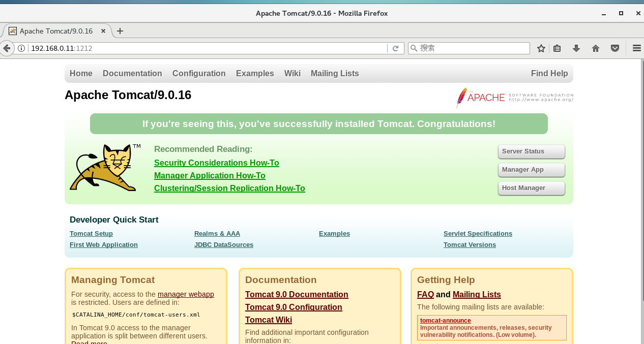Open the tomcat-announce mailing list link
The height and width of the screenshot is (344, 644).
pyautogui.click(x=446, y=321)
